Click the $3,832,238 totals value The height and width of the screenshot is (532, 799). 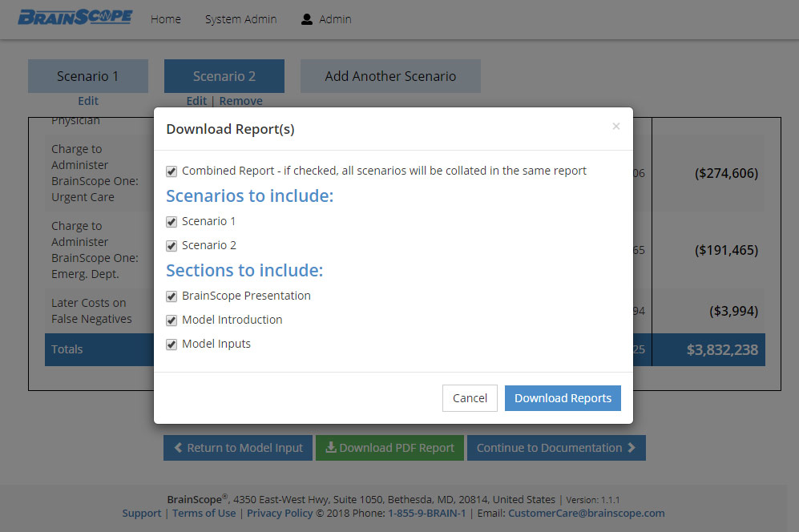(x=722, y=349)
